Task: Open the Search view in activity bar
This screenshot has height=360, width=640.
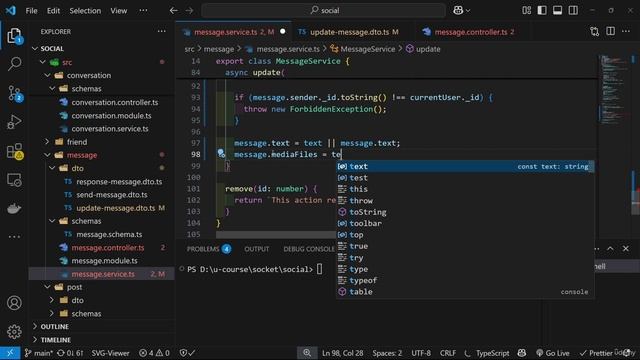Action: pos(14,64)
